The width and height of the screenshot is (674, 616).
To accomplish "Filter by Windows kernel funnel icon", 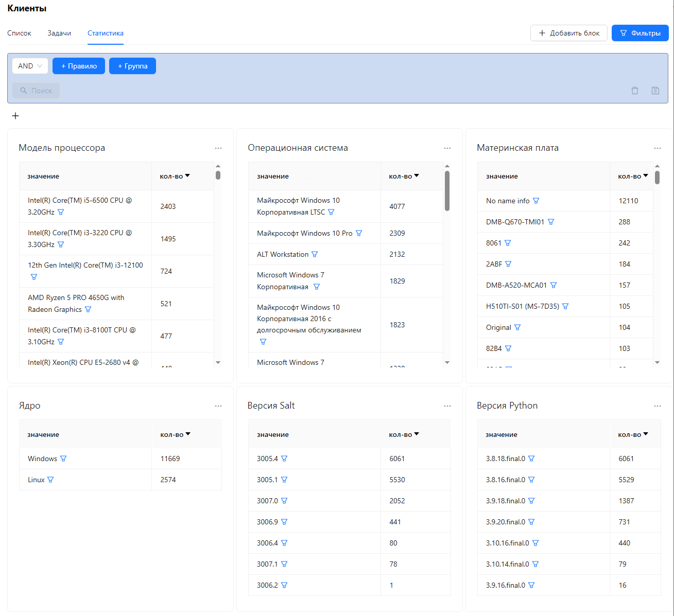I will tap(63, 459).
